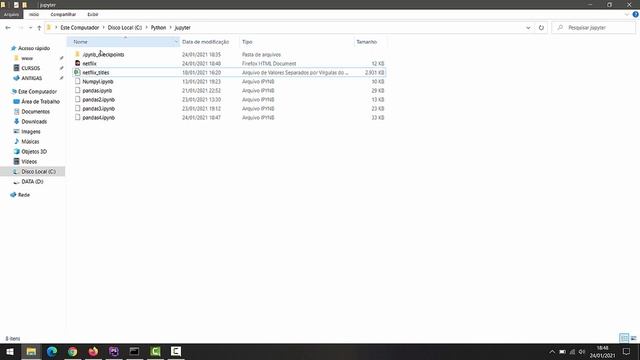The height and width of the screenshot is (360, 640).
Task: Expand the address bar history dropdown
Action: [x=528, y=28]
